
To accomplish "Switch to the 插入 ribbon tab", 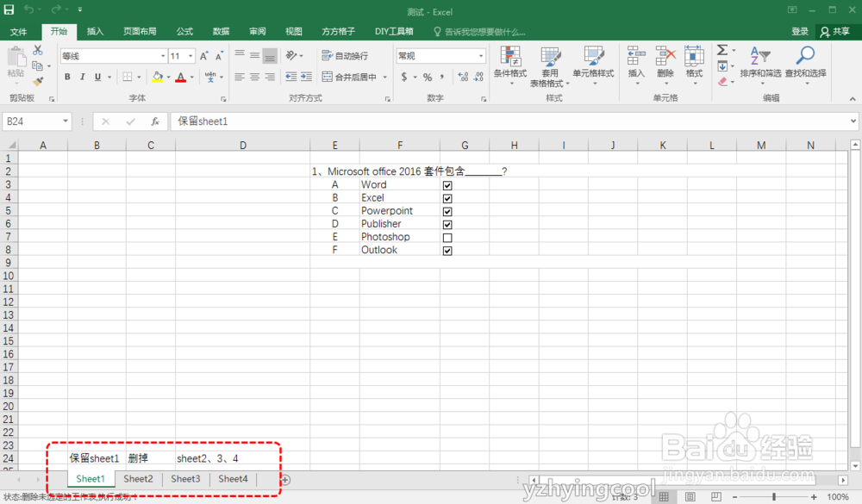I will 95,31.
